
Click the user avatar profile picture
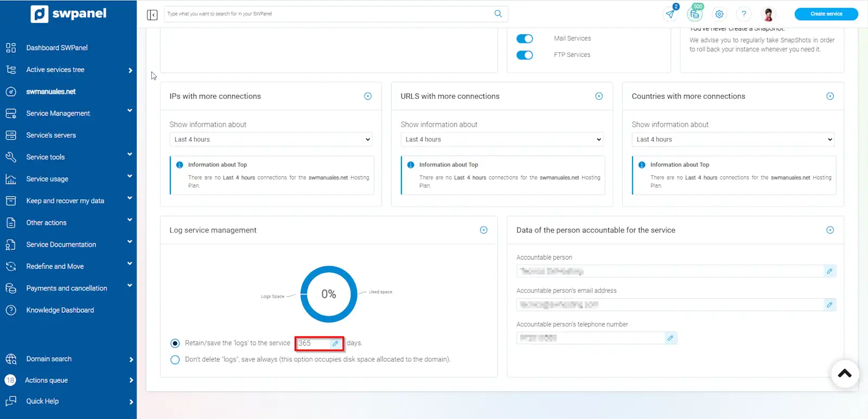coord(768,14)
